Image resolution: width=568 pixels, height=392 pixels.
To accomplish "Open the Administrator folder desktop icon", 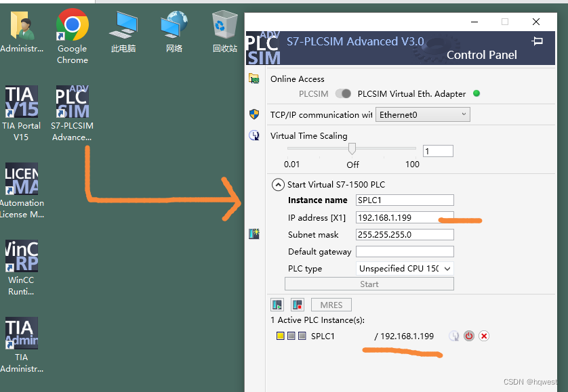I will (21, 32).
